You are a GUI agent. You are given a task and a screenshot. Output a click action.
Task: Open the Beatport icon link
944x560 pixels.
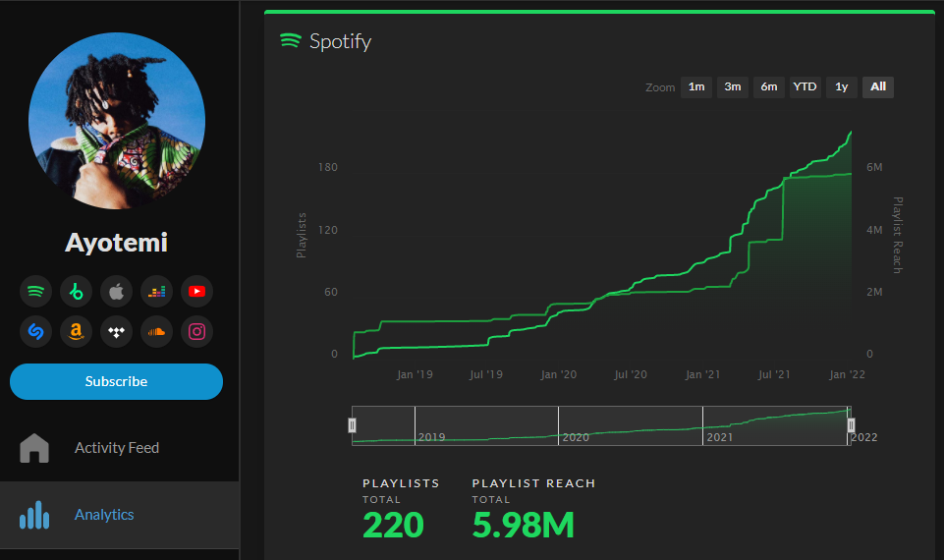[x=76, y=292]
